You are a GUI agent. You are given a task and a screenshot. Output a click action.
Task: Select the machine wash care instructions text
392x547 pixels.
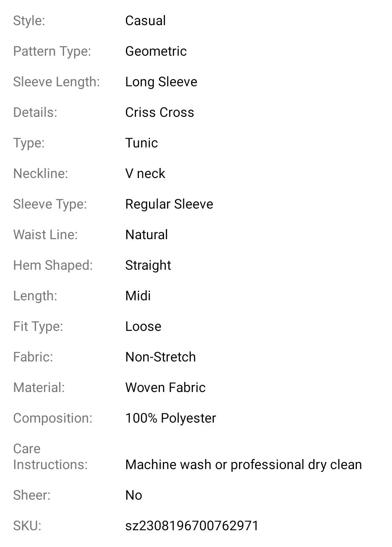[x=243, y=464]
